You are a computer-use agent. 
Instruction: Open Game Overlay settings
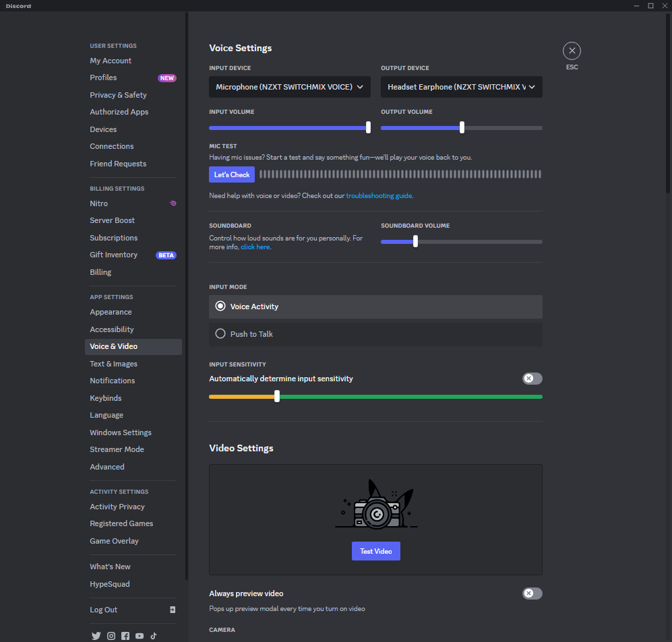pos(133,541)
